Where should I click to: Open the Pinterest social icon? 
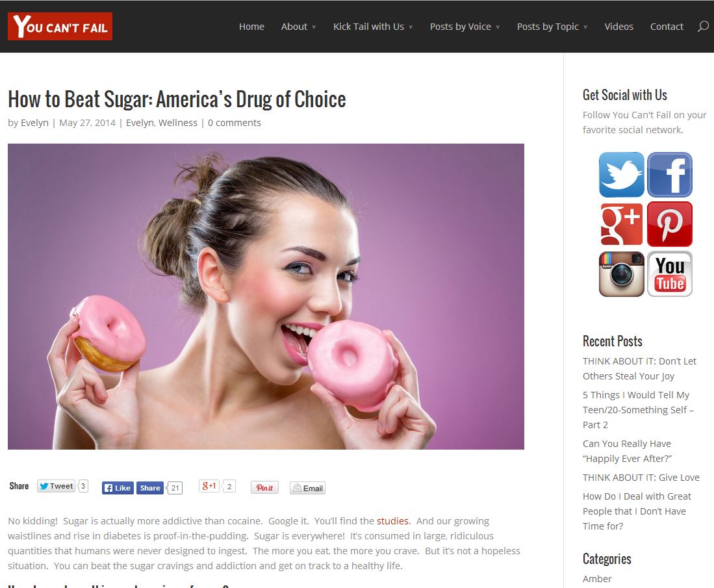click(x=669, y=224)
